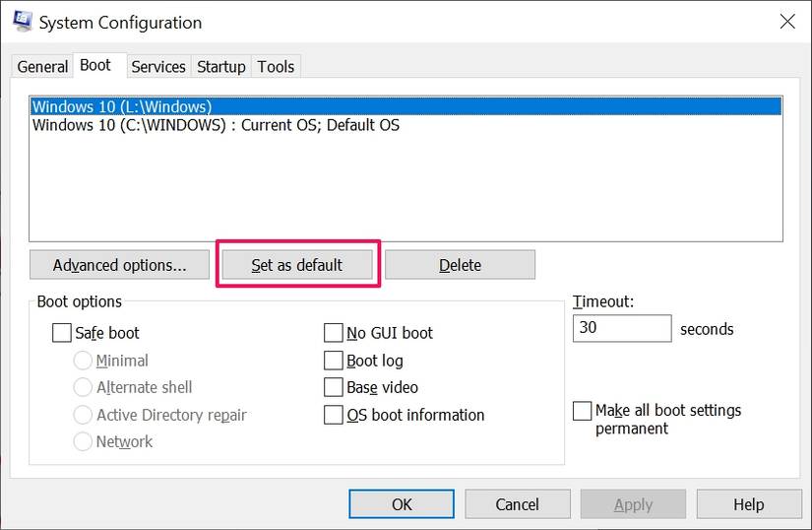Delete the selected boot entry
Screen dimensions: 812x530
(x=460, y=265)
